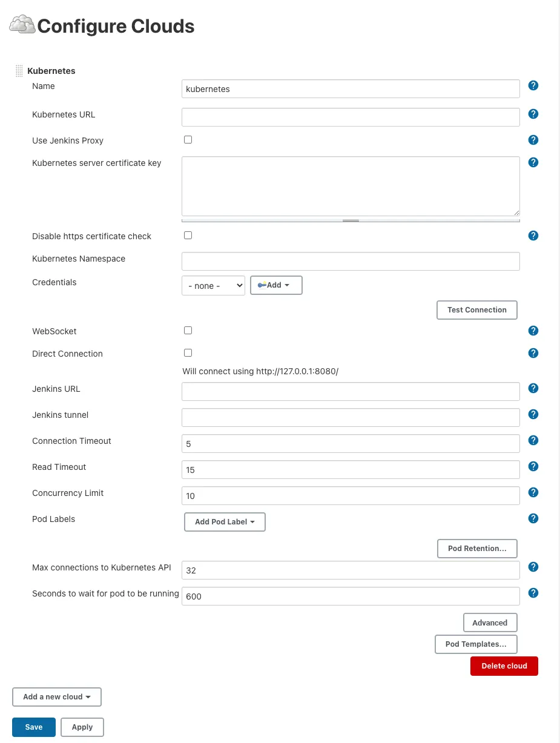Expand the Add Pod Label menu
The height and width of the screenshot is (743, 560).
(x=225, y=522)
